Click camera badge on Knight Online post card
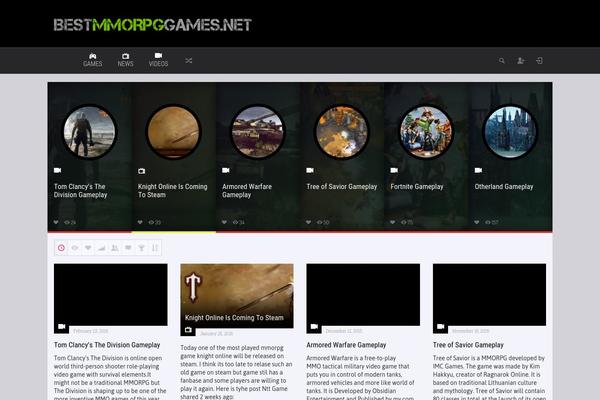 pyautogui.click(x=188, y=330)
